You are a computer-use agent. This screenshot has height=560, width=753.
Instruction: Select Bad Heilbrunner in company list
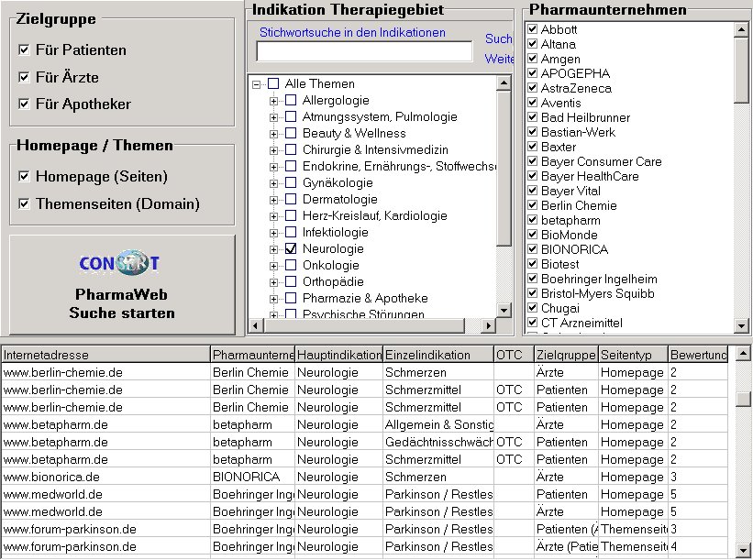[585, 117]
